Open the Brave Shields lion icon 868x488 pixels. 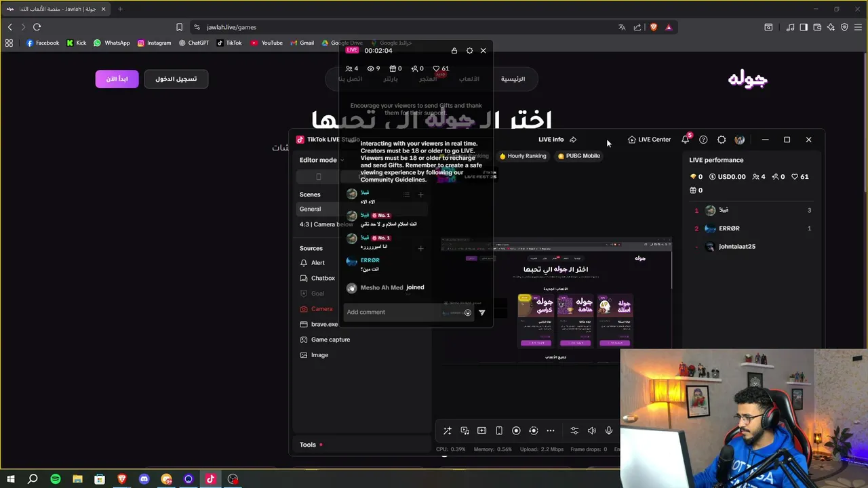pyautogui.click(x=654, y=27)
